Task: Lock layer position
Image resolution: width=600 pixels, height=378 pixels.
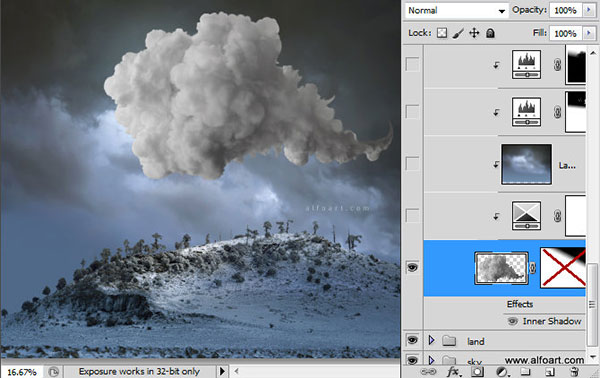Action: (474, 33)
